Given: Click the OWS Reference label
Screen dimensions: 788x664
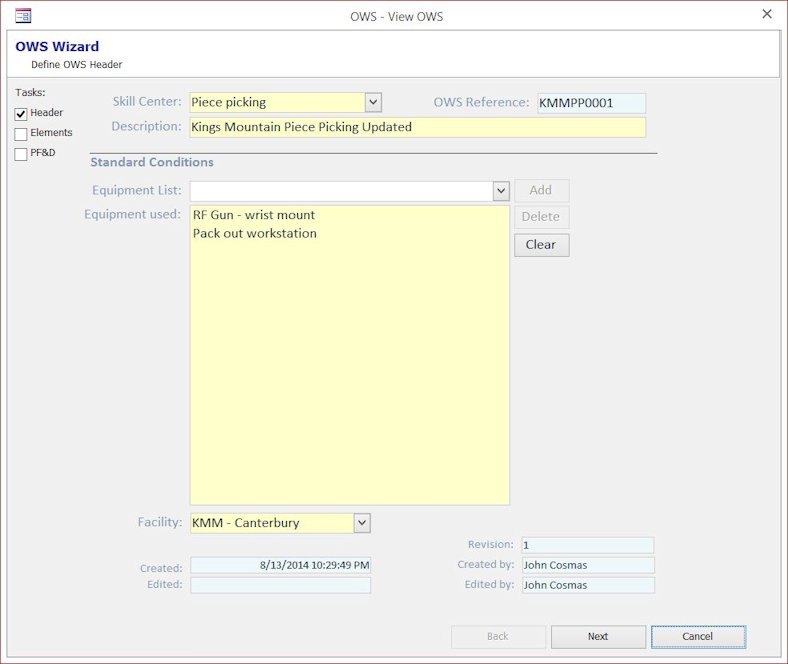Looking at the screenshot, I should (481, 103).
